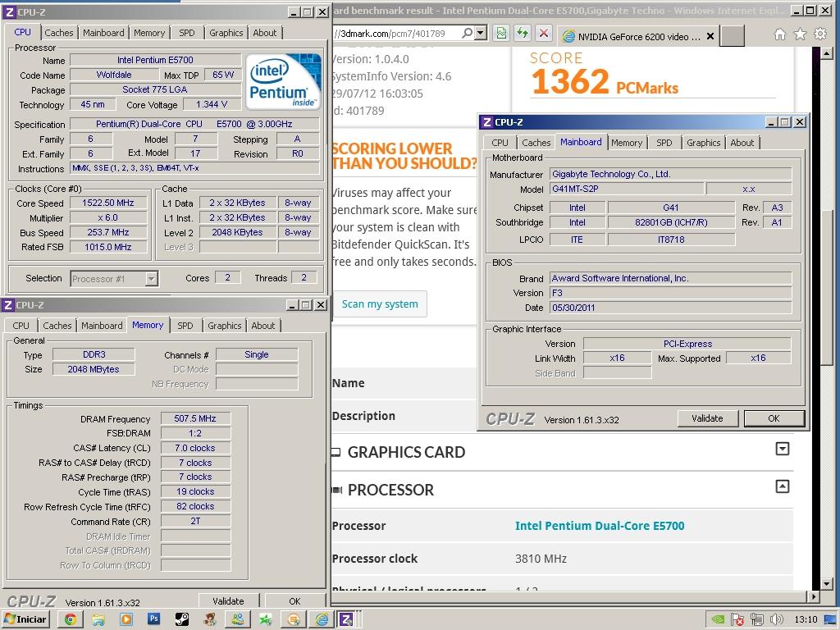Open a new blank browser tab

(x=733, y=36)
